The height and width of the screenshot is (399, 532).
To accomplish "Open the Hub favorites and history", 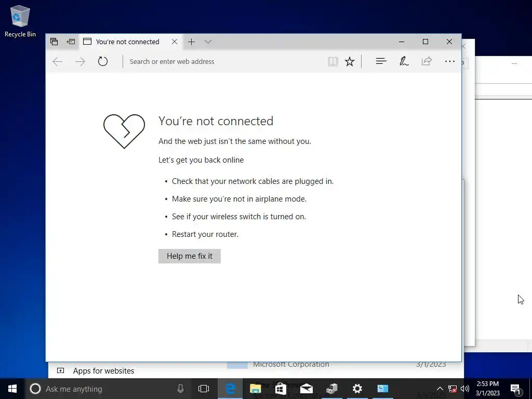I will [x=381, y=61].
